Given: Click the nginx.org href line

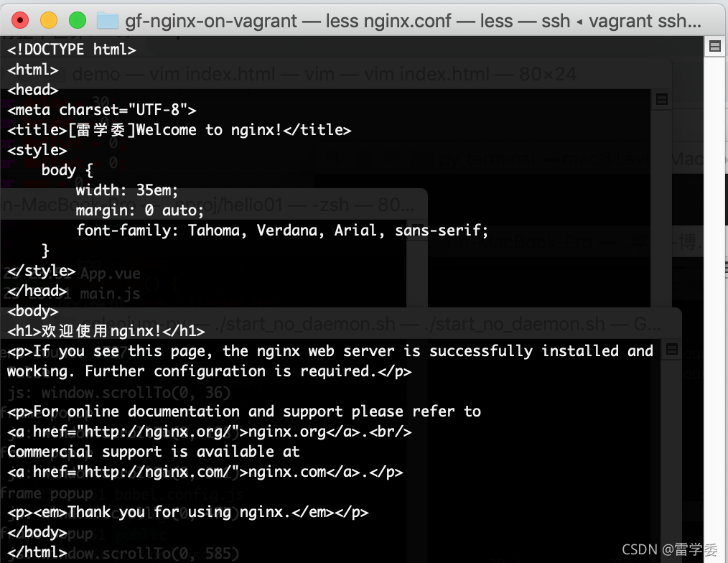Looking at the screenshot, I should (x=210, y=432).
